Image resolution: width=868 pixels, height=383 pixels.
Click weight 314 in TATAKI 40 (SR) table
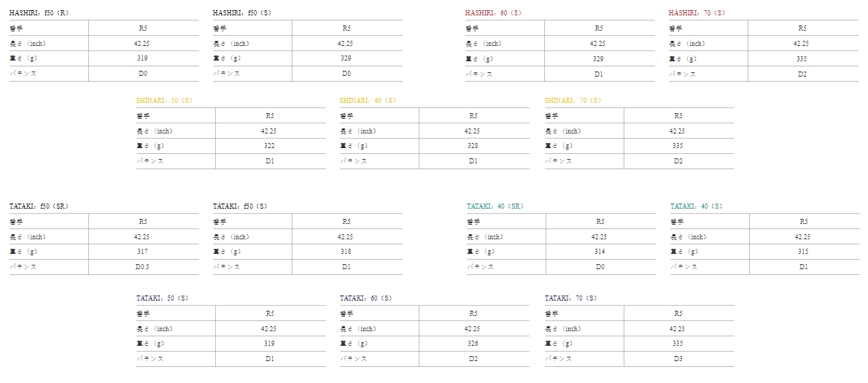click(600, 252)
